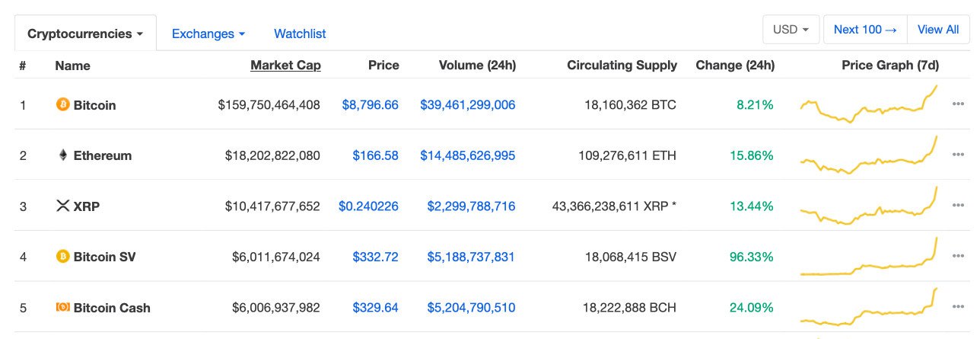The image size is (980, 339).
Task: Click the View All button
Action: click(x=938, y=30)
